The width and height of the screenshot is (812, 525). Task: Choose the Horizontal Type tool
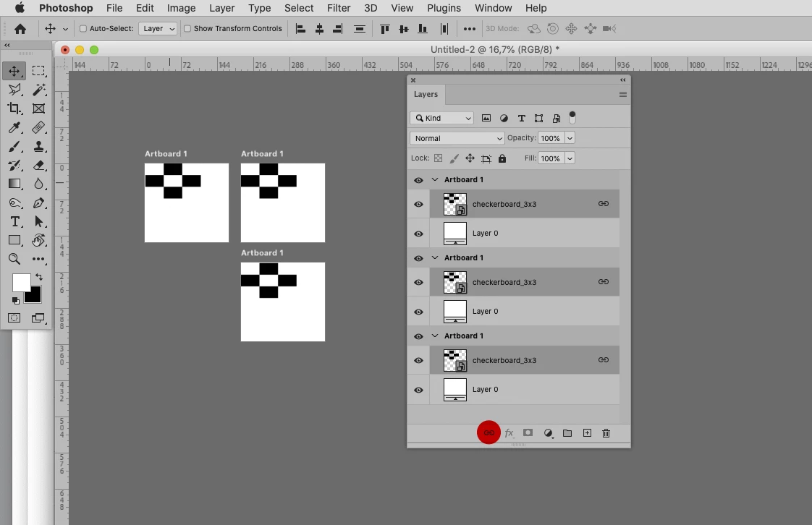[14, 221]
